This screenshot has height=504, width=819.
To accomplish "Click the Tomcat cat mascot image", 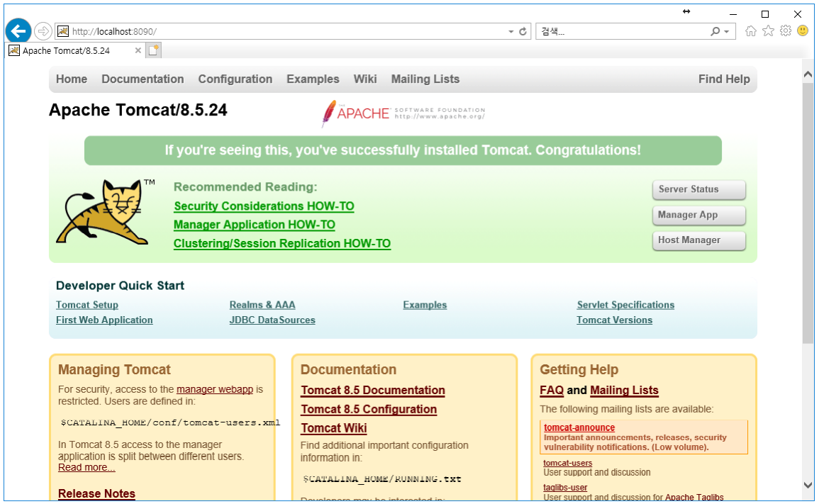I will 104,211.
